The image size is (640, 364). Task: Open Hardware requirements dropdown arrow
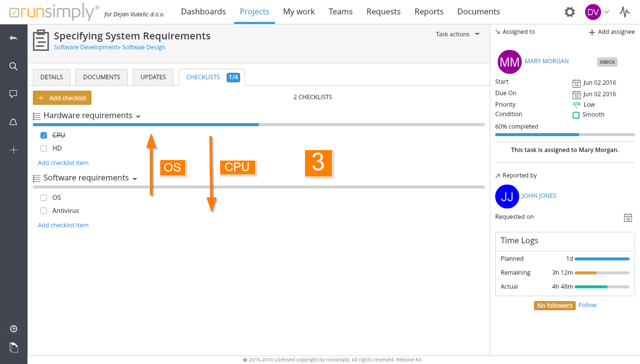click(138, 116)
